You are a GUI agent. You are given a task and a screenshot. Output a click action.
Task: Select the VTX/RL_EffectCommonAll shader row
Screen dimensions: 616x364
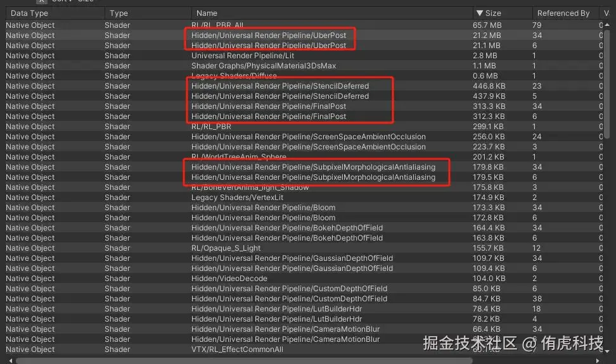[x=303, y=349]
